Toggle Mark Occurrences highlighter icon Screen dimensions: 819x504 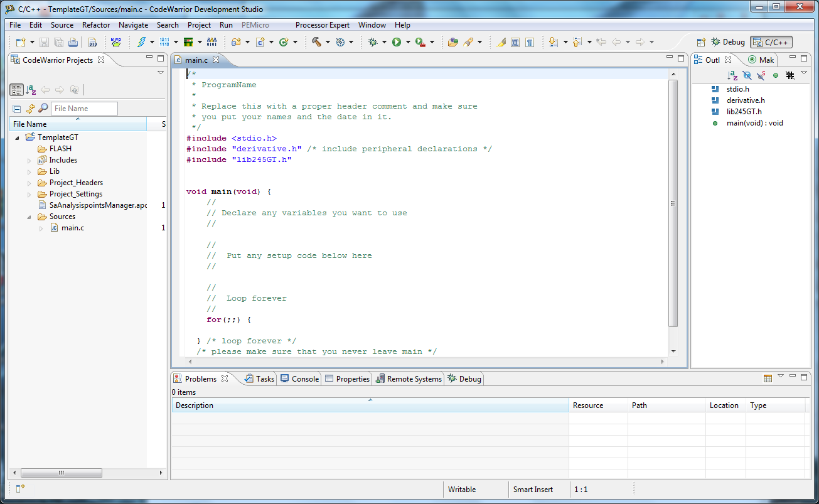(x=501, y=42)
